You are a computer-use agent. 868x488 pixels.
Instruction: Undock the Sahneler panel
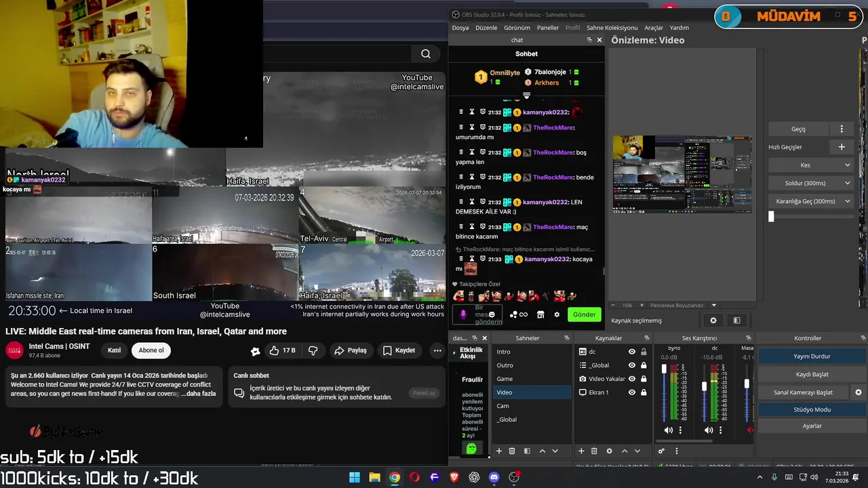pos(566,338)
